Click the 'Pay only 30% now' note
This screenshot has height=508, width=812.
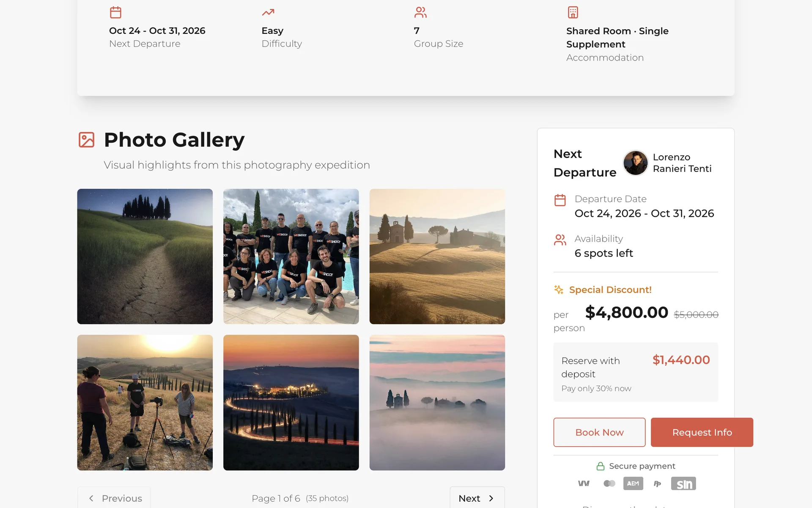596,388
